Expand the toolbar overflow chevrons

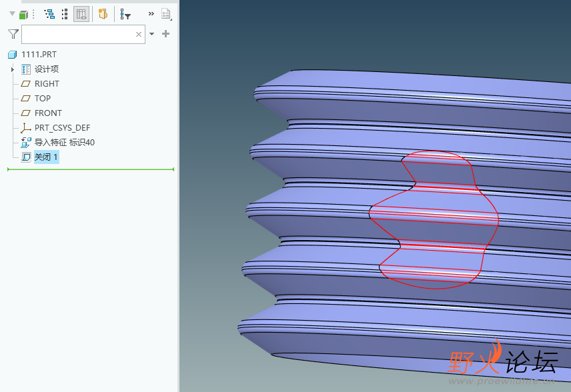(151, 14)
